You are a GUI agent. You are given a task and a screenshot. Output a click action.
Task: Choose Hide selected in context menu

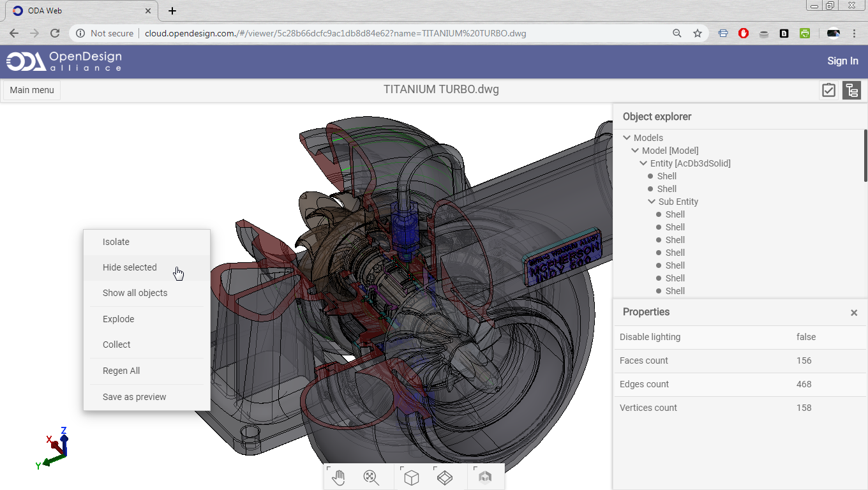[x=147, y=267]
